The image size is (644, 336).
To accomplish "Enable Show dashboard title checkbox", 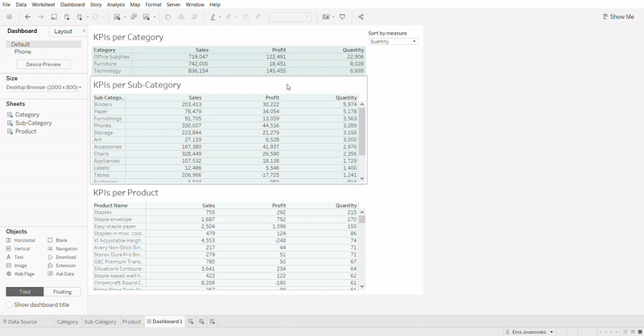I will tap(10, 305).
